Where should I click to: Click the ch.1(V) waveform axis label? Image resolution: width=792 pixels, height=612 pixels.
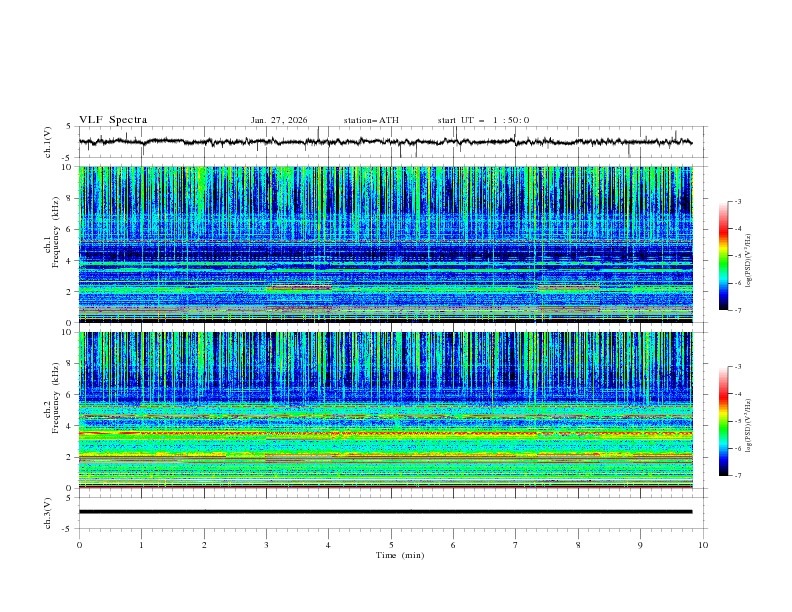48,142
